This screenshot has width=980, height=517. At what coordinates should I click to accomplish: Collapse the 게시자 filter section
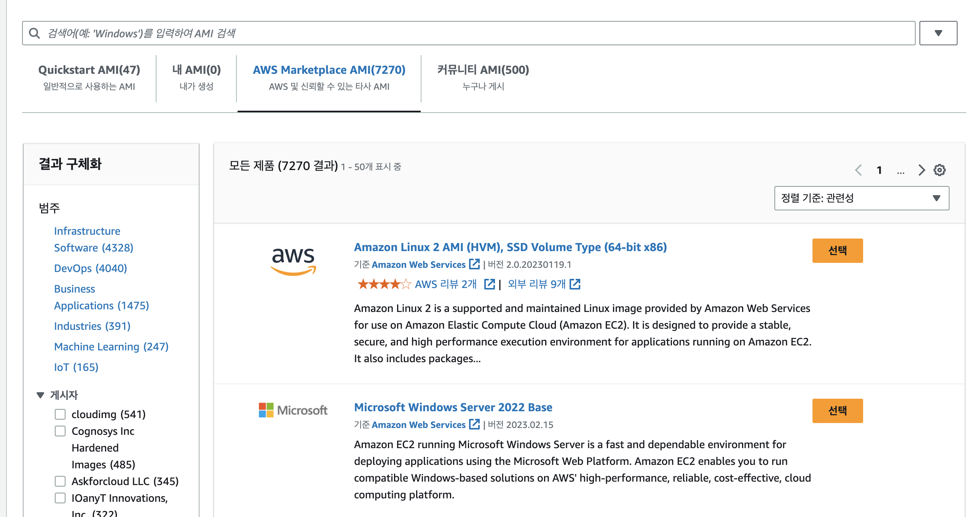[40, 395]
